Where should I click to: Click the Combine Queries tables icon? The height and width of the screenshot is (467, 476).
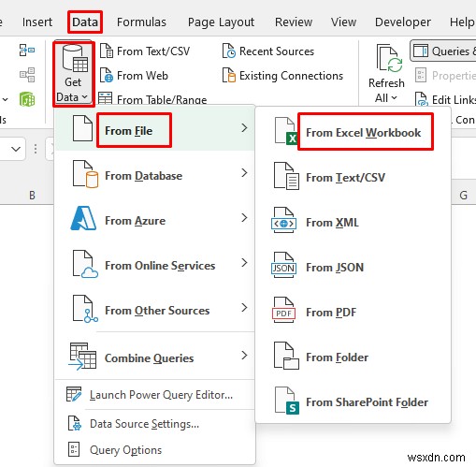82,357
